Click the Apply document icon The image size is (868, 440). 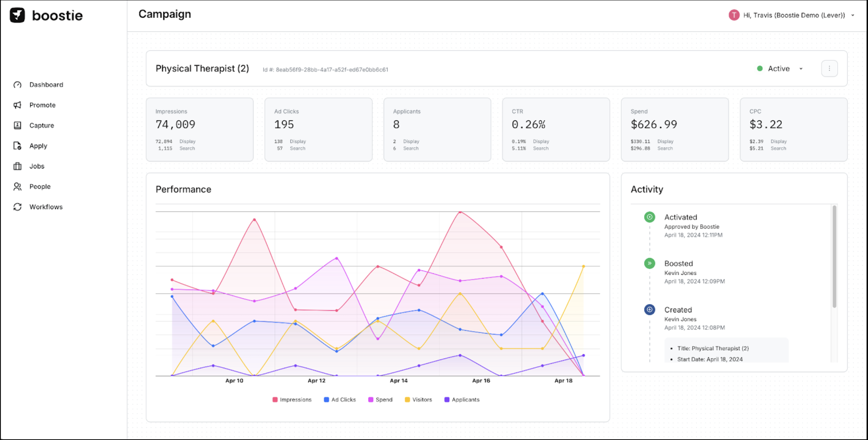click(x=17, y=146)
